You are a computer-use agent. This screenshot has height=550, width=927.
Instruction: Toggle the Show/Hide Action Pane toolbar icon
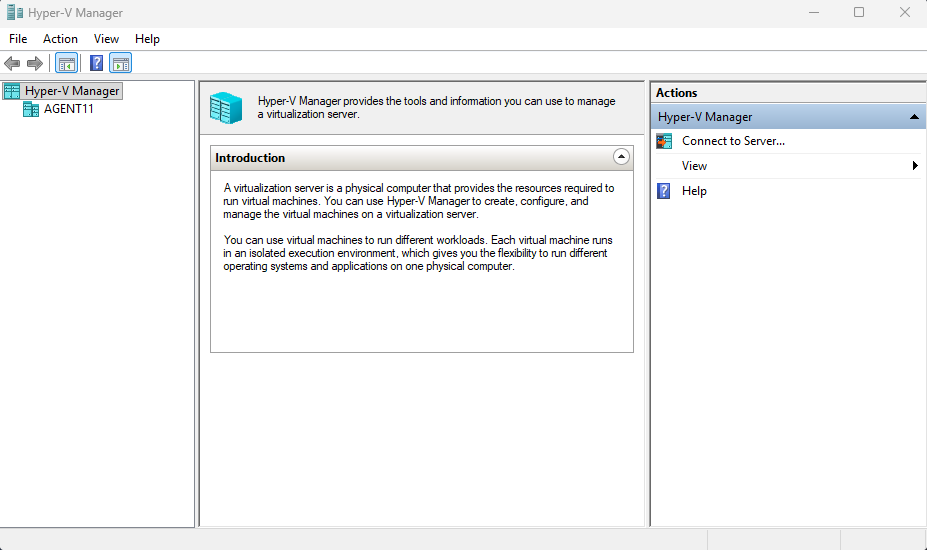(121, 63)
